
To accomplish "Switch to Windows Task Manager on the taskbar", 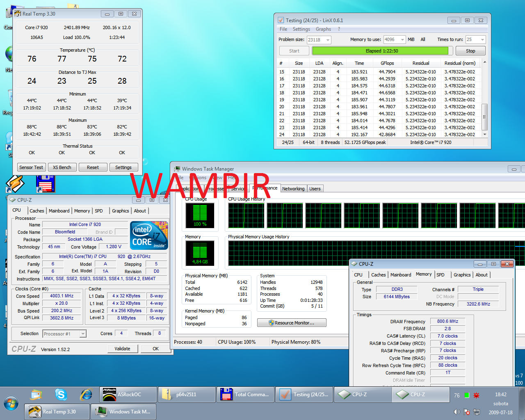I will (123, 412).
